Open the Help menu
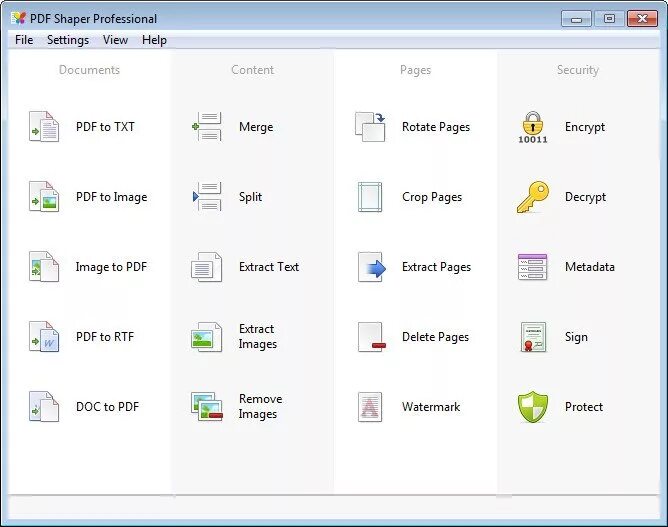 (154, 40)
